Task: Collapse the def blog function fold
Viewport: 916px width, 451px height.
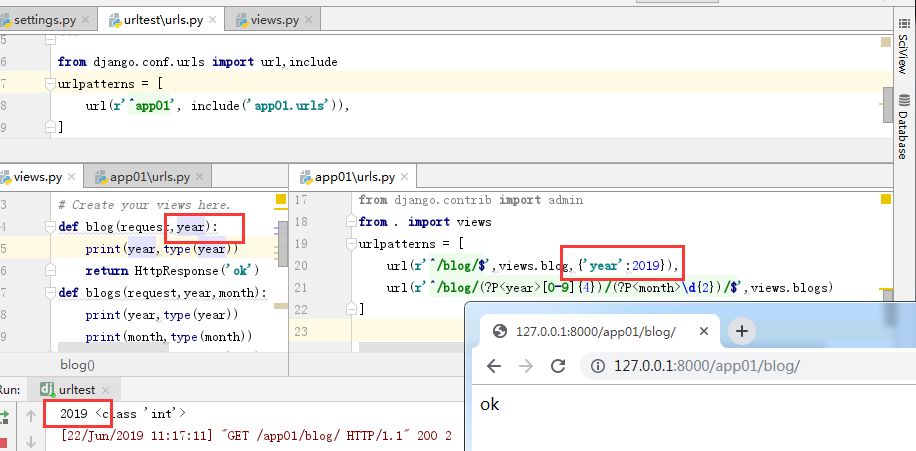Action: [x=50, y=227]
